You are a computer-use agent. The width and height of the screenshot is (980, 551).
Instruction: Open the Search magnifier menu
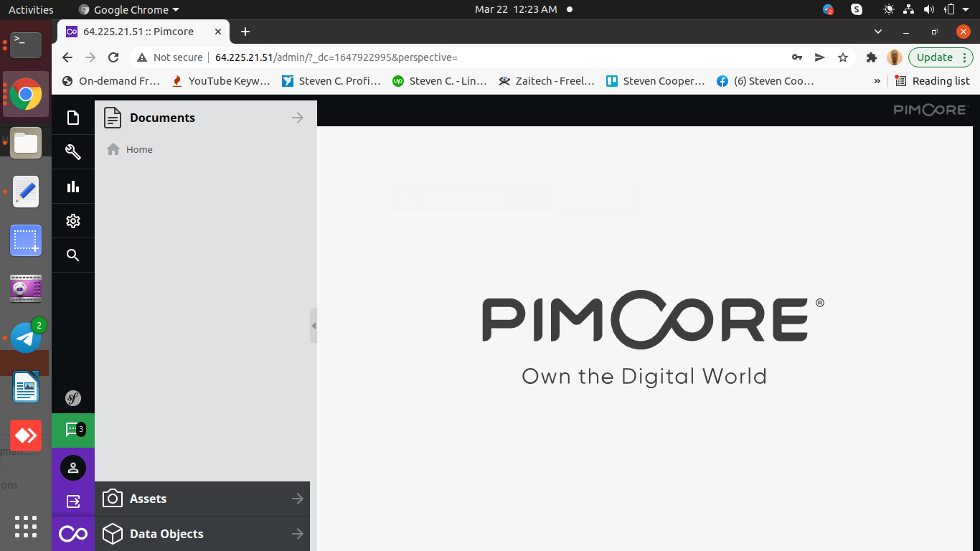[72, 255]
